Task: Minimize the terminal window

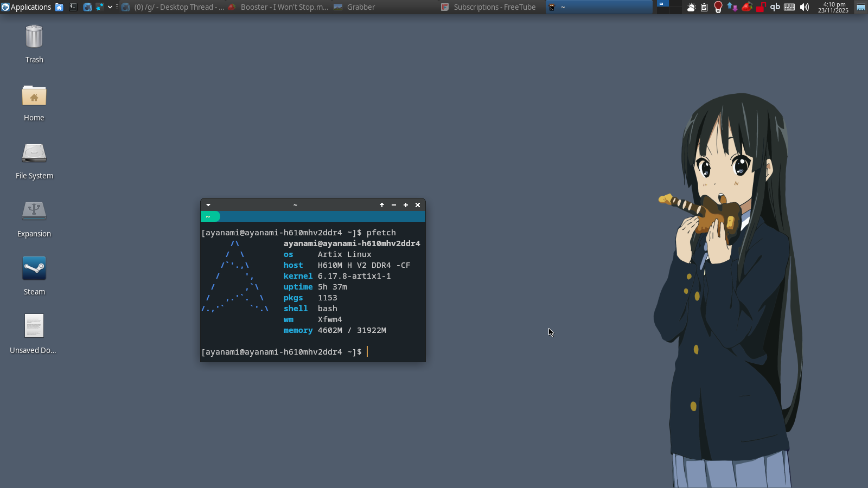Action: pos(394,205)
